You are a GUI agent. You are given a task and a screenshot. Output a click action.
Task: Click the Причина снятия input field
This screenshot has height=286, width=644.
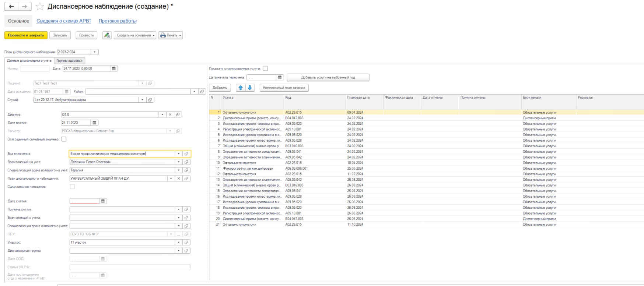pyautogui.click(x=122, y=209)
